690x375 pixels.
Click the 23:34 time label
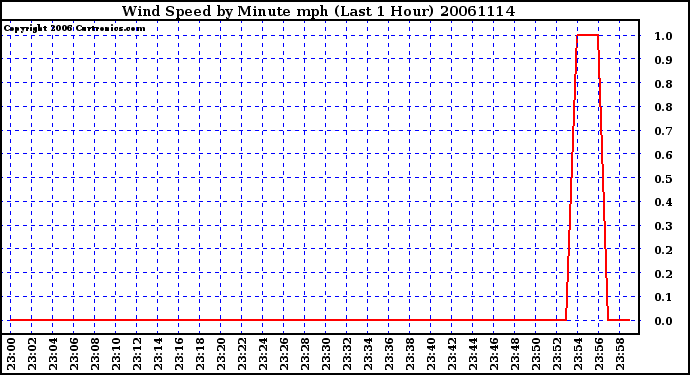[x=368, y=354]
